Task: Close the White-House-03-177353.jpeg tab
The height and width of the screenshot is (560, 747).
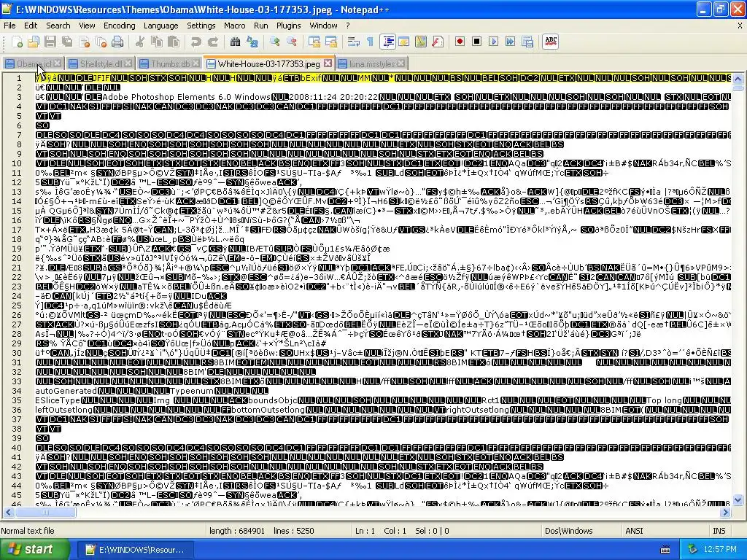Action: tap(328, 63)
